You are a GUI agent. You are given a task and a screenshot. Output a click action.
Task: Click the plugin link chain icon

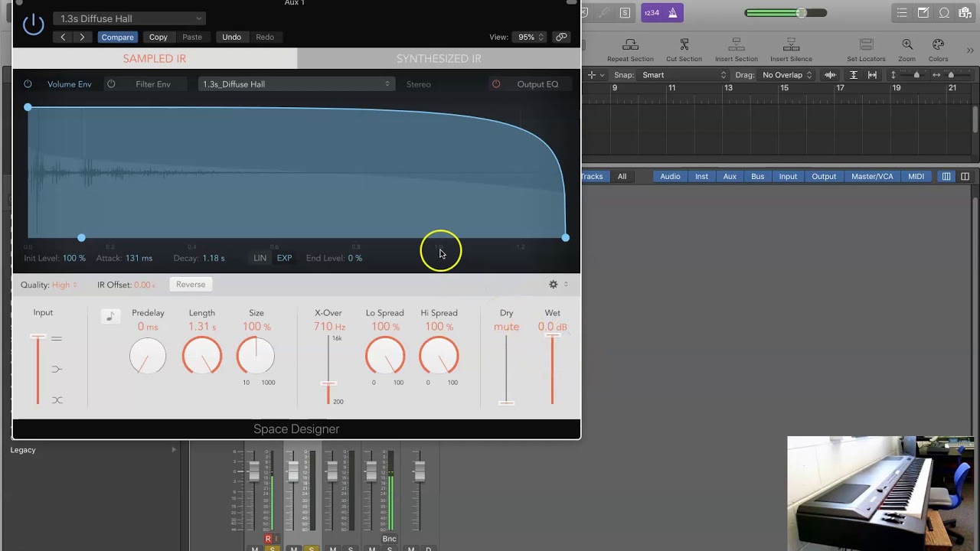click(561, 37)
